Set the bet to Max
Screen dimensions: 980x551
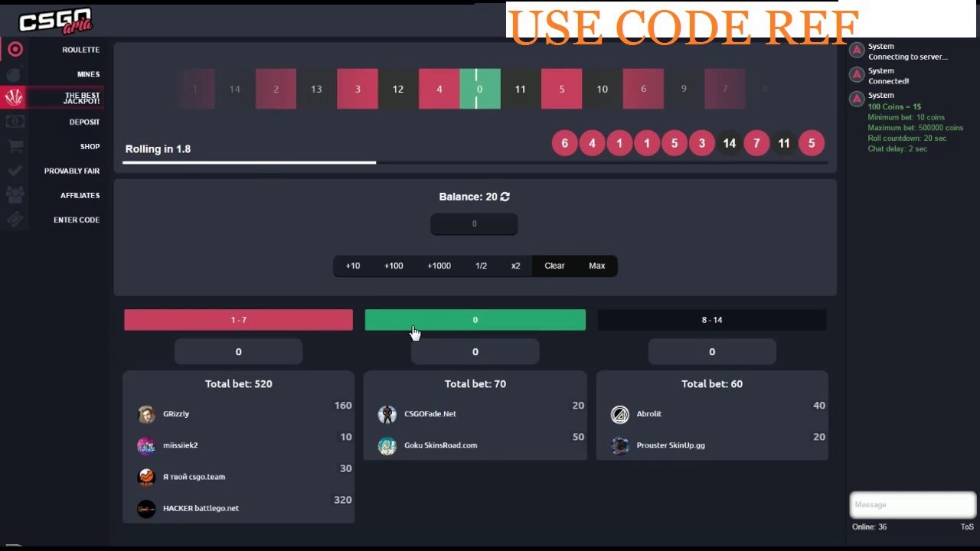(x=597, y=266)
